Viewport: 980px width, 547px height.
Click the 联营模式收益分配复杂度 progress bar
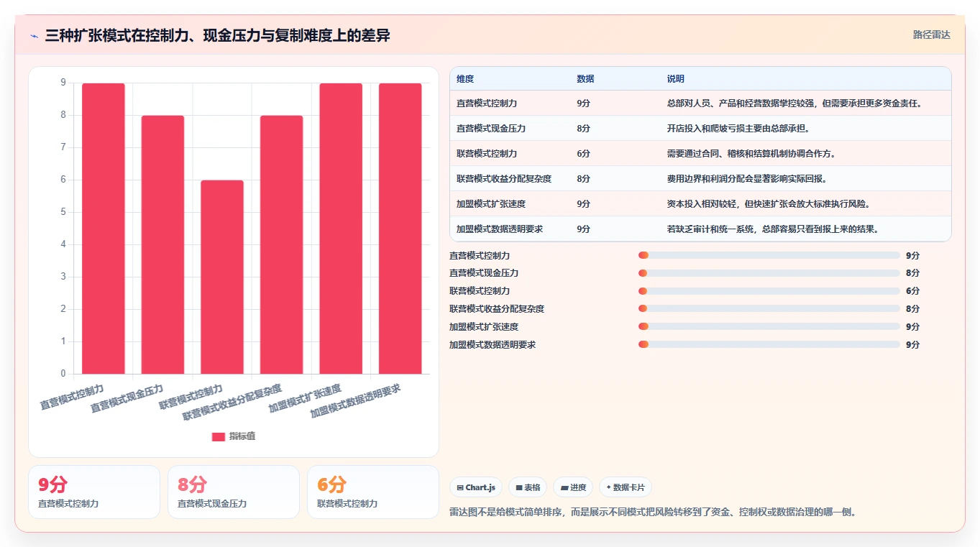coord(769,309)
